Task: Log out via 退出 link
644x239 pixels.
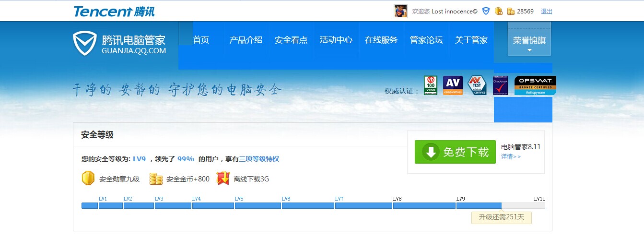Action: 547,11
